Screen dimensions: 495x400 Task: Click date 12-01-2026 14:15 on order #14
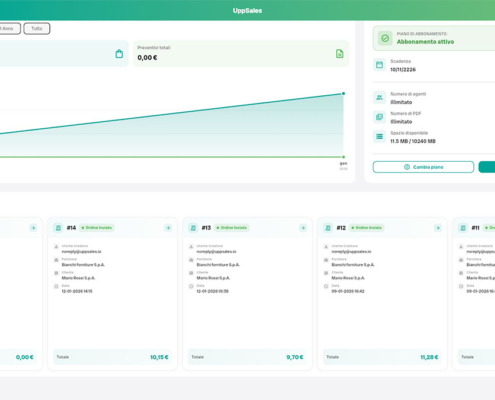[x=77, y=291]
